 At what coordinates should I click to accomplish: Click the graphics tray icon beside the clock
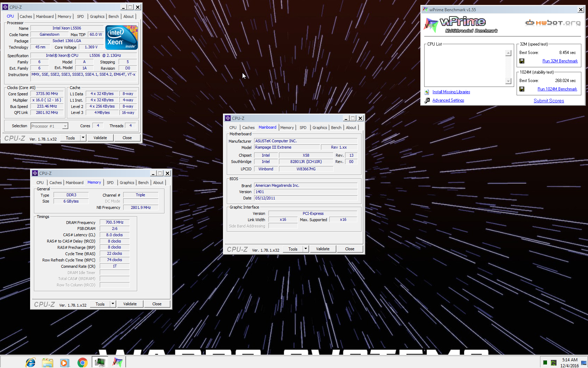[553, 363]
